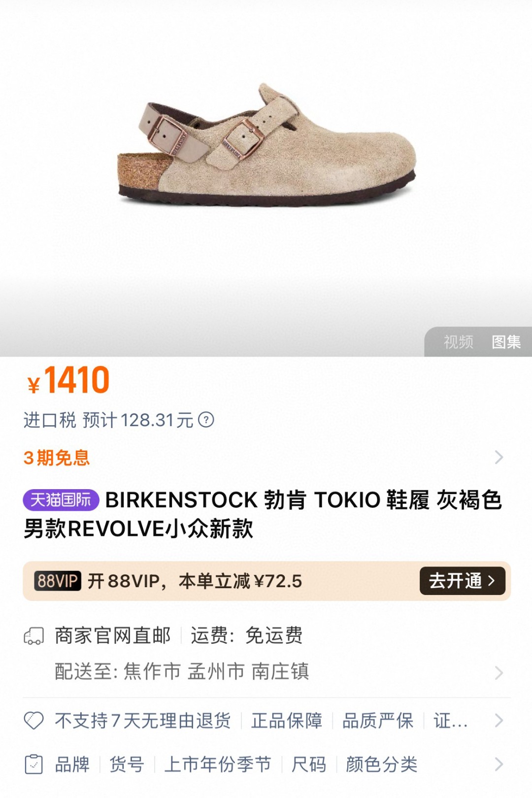Open 3期免息 installment link
Image resolution: width=532 pixels, height=798 pixels.
(57, 458)
